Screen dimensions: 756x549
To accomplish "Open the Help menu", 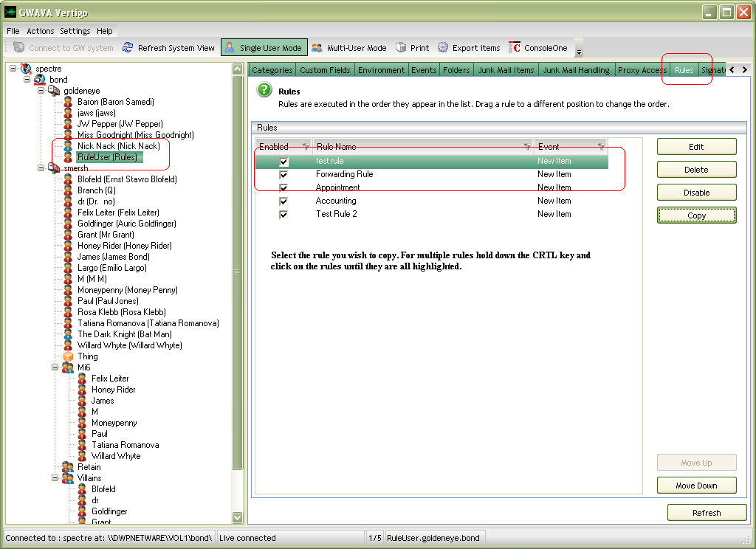I will pos(105,31).
